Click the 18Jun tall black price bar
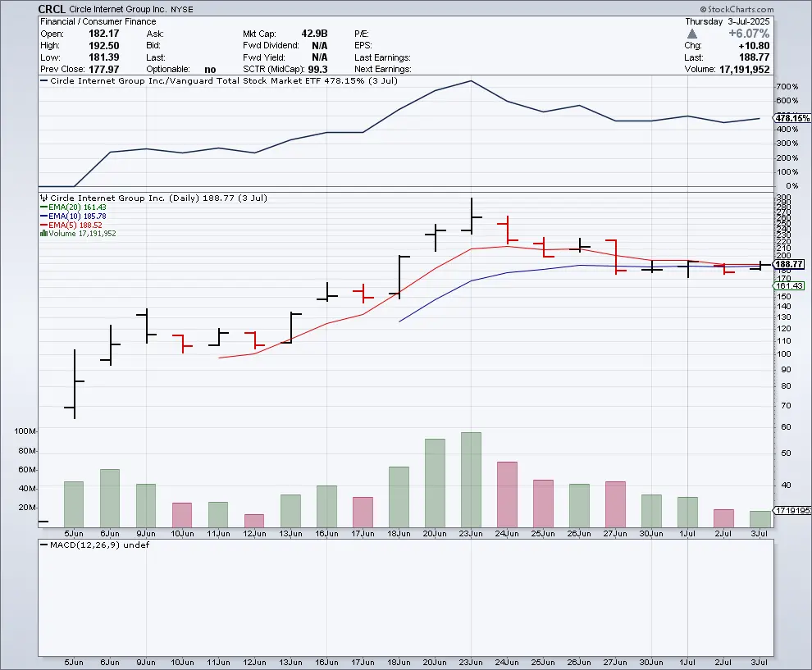The height and width of the screenshot is (670, 812). (x=399, y=277)
